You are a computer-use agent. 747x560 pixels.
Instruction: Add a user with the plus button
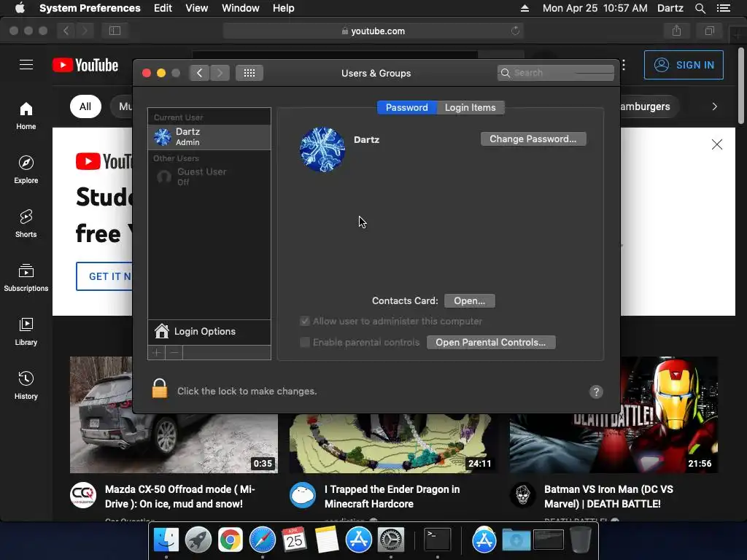point(156,352)
